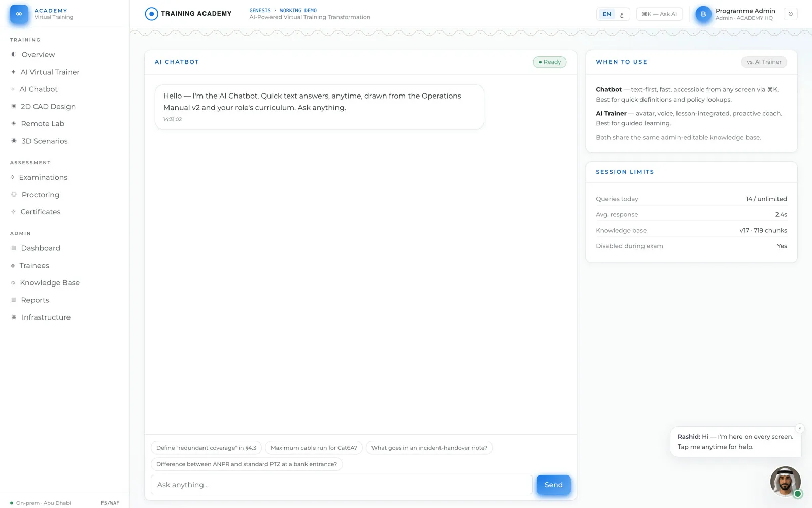Click the blue B profile avatar
This screenshot has width=812, height=508.
pos(703,14)
